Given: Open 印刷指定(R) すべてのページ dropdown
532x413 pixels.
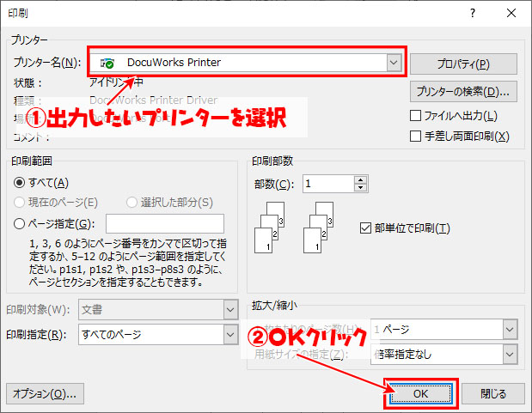Looking at the screenshot, I should click(158, 335).
